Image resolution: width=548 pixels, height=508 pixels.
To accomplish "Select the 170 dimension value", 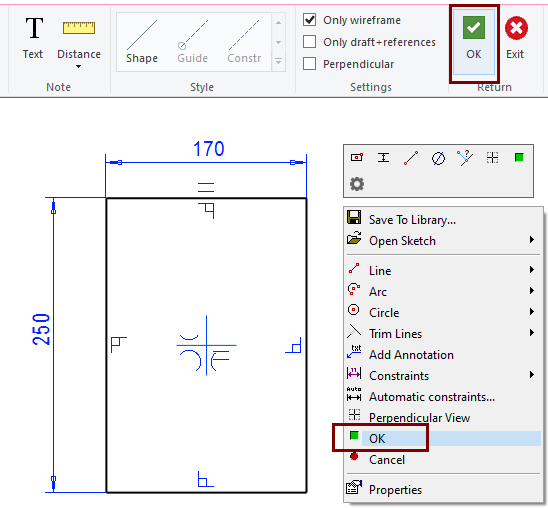I will (209, 149).
